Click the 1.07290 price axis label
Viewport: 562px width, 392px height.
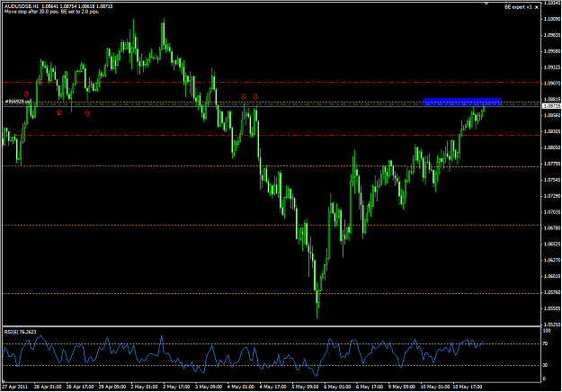552,196
